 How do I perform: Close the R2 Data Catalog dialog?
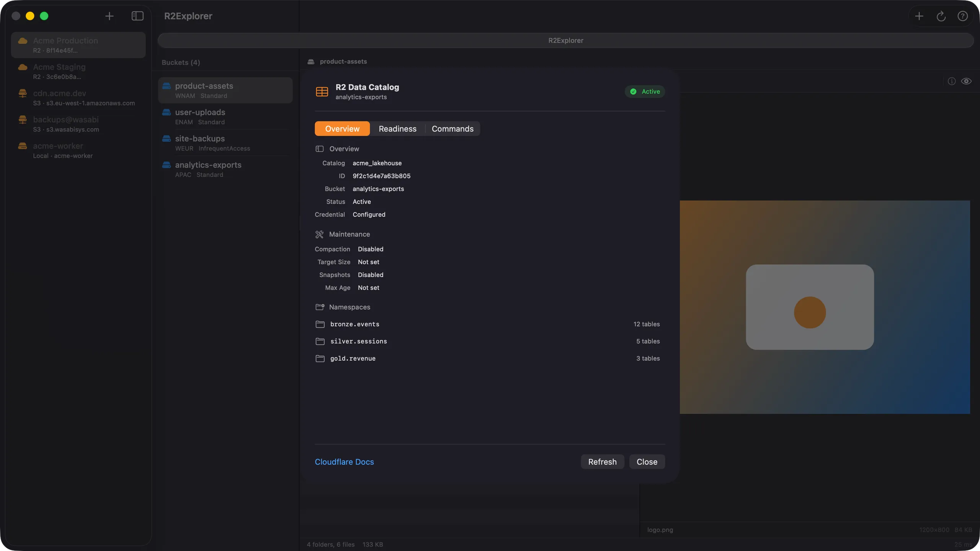pos(647,462)
